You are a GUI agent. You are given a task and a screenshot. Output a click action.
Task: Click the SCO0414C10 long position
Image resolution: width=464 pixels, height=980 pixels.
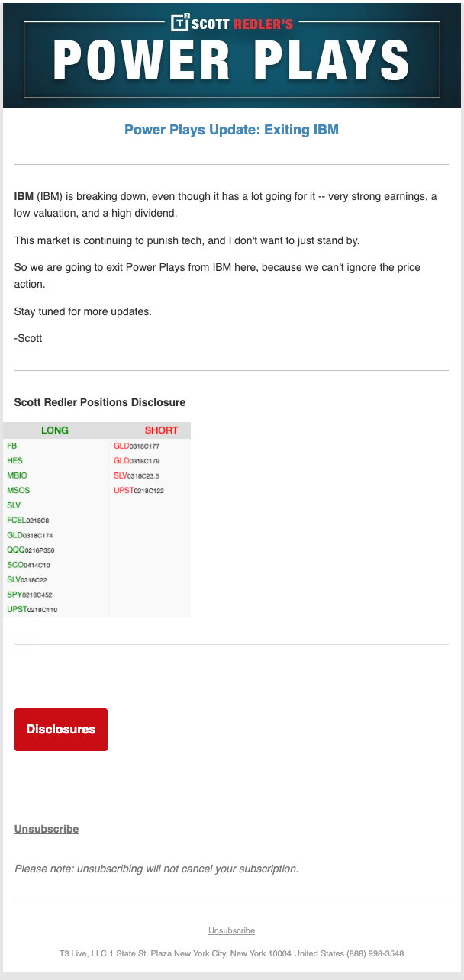(x=29, y=565)
